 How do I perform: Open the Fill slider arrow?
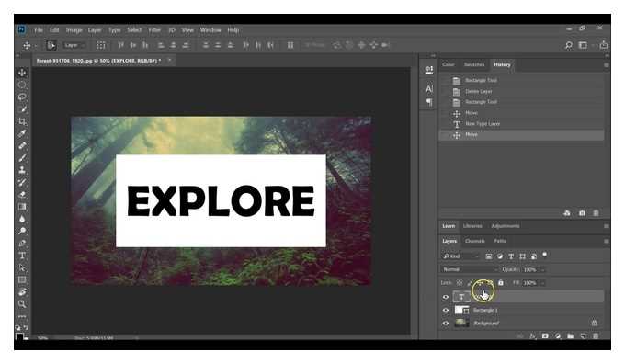coord(543,283)
